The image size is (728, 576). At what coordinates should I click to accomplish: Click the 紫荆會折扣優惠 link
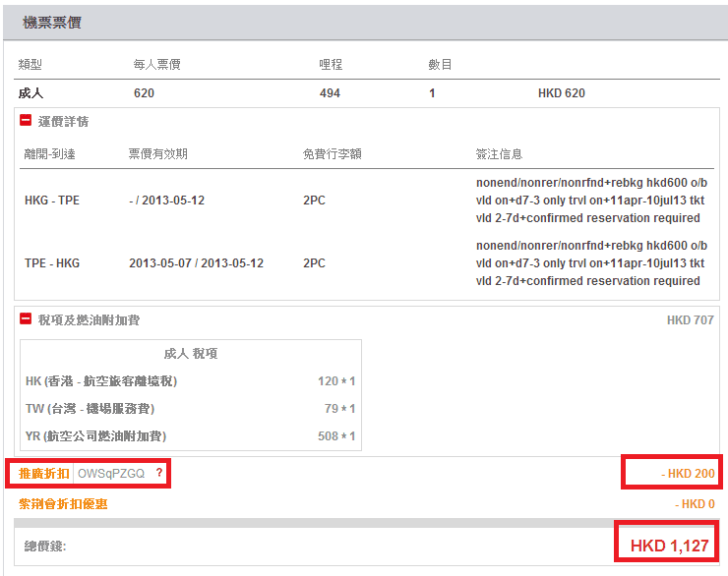(x=63, y=504)
